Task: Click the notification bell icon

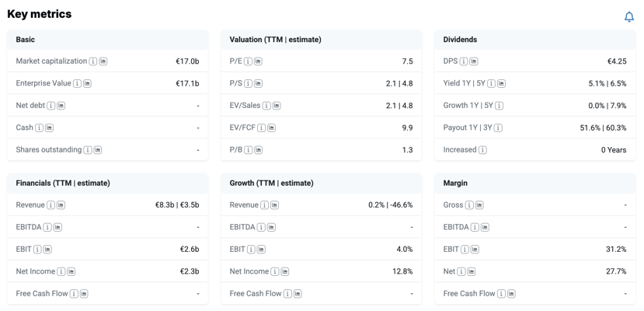Action: pos(628,17)
